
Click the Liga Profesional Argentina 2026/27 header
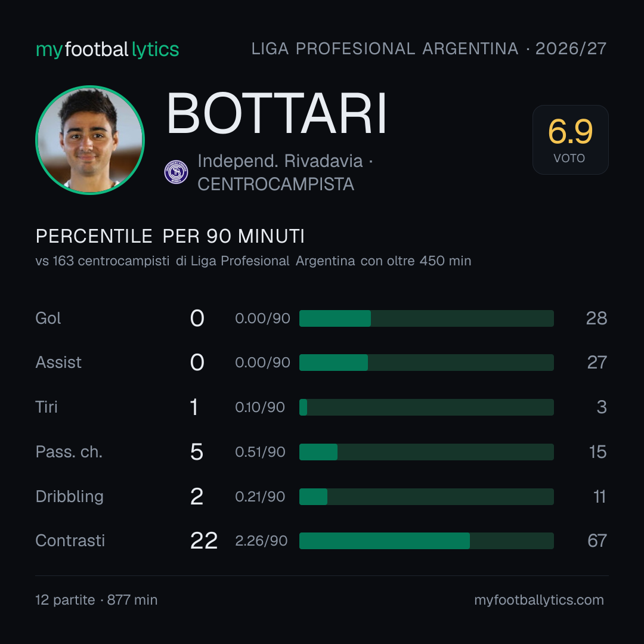click(x=429, y=49)
